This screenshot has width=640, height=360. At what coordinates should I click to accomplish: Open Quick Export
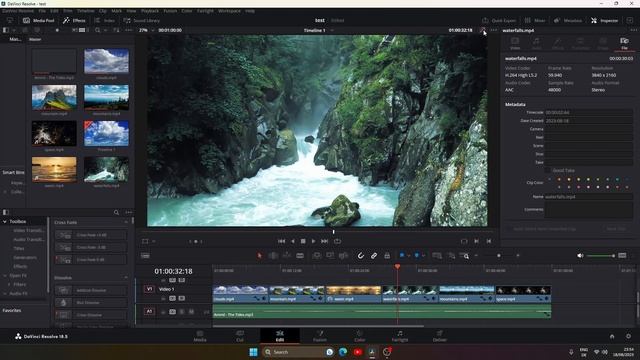point(499,20)
